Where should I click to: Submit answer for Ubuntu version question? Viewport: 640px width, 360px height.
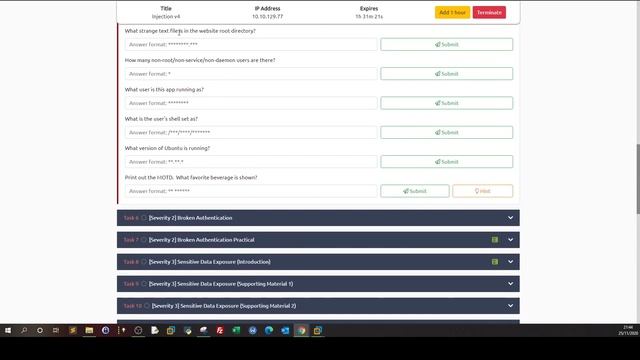click(447, 162)
